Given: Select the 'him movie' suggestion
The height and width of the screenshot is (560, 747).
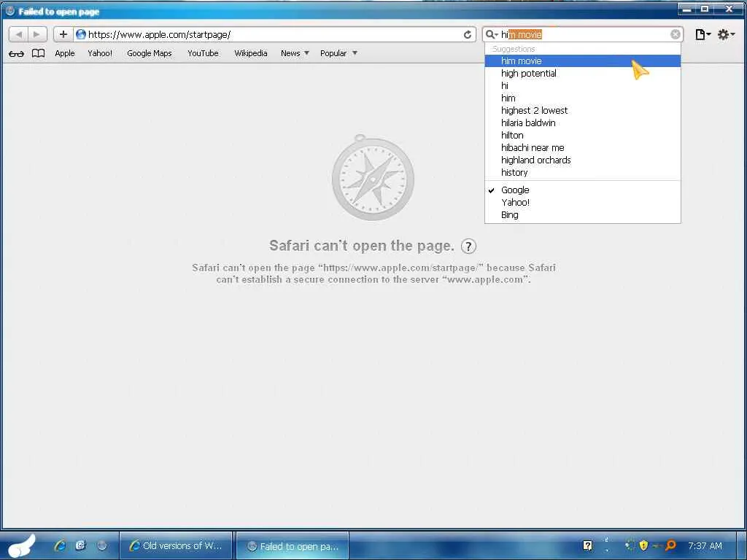Looking at the screenshot, I should pos(583,61).
